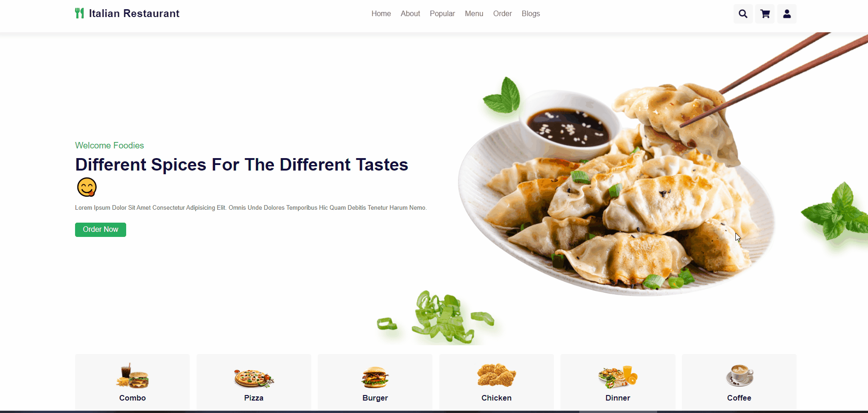Image resolution: width=868 pixels, height=413 pixels.
Task: Open the Blogs nav link
Action: point(531,14)
